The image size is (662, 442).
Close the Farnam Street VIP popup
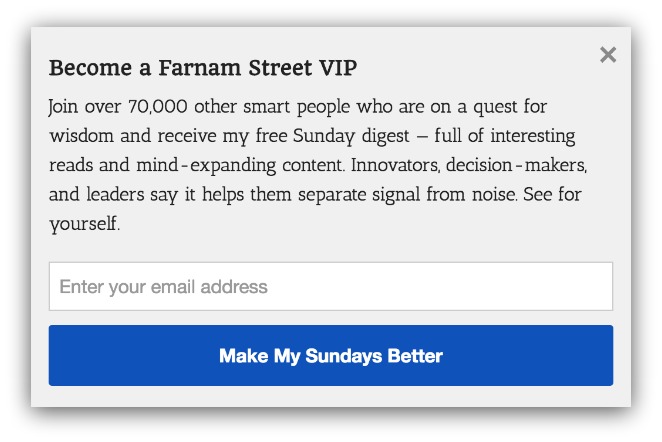608,55
